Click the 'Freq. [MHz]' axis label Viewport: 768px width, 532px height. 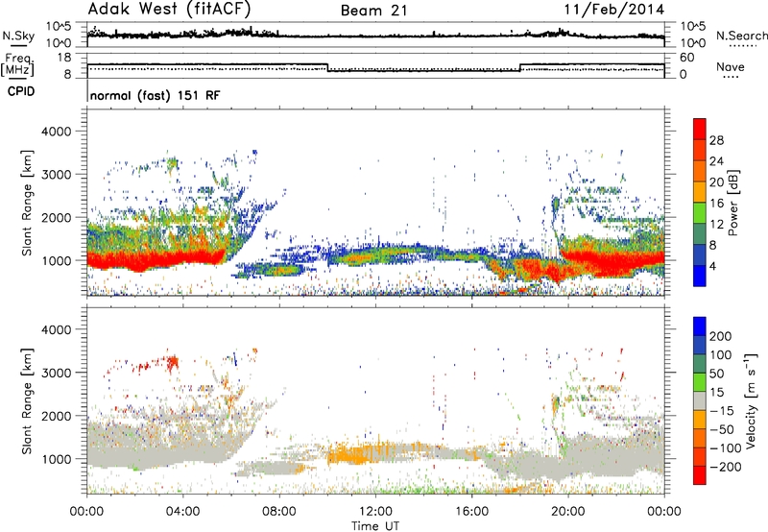point(17,64)
